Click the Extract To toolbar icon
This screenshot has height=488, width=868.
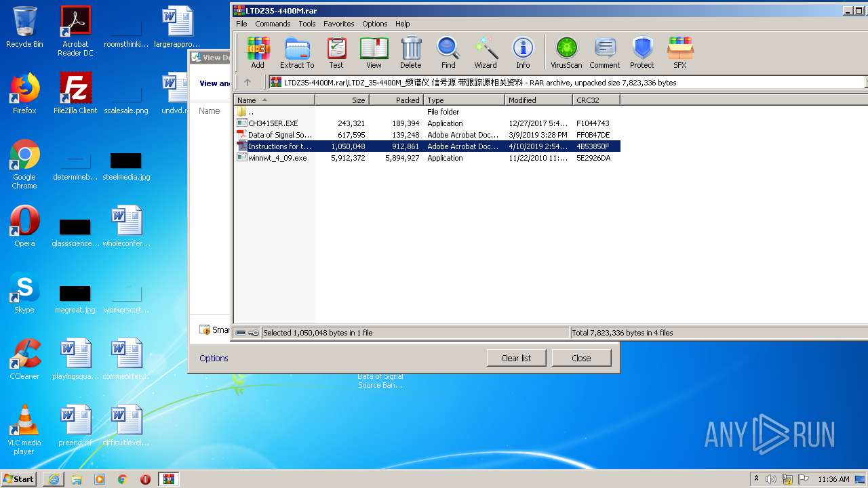click(297, 53)
